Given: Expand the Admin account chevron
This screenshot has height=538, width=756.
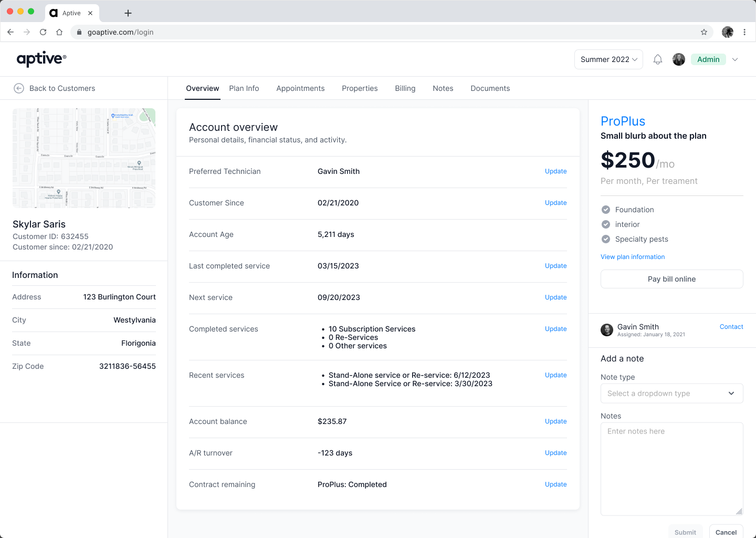Looking at the screenshot, I should pyautogui.click(x=735, y=59).
